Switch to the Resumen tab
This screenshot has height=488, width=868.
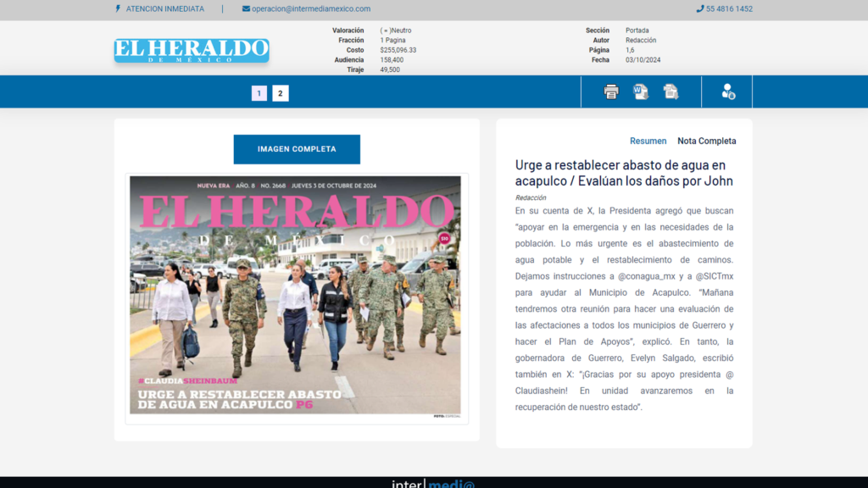(648, 141)
